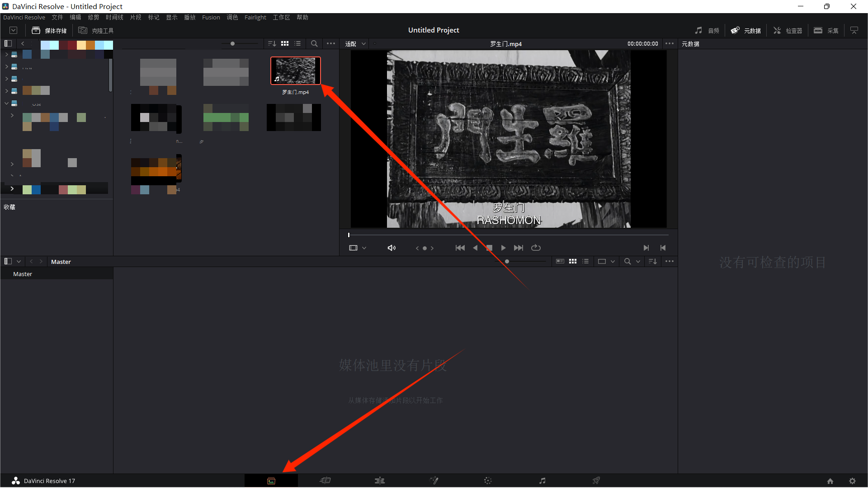Open the Cut page icon in bottom bar
The width and height of the screenshot is (868, 488).
(x=325, y=481)
